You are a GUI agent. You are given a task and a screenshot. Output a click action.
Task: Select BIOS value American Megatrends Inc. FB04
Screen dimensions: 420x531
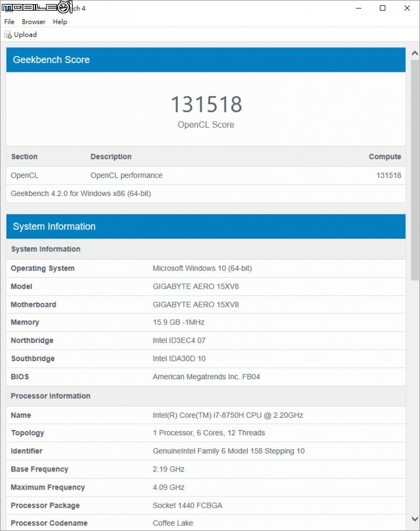pos(206,376)
